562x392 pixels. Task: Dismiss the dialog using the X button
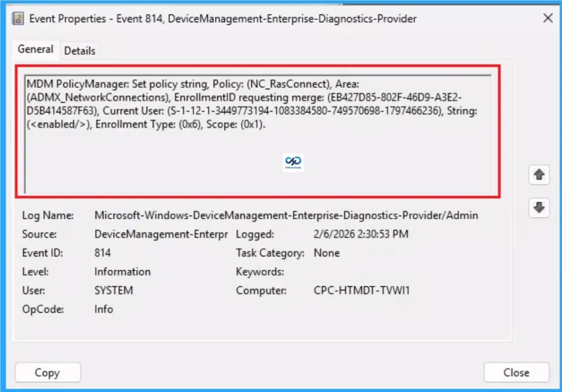[x=547, y=18]
